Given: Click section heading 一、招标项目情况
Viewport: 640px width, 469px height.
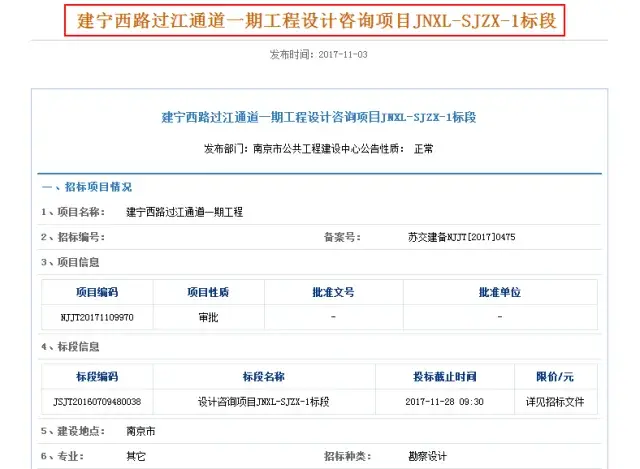Looking at the screenshot, I should [87, 187].
